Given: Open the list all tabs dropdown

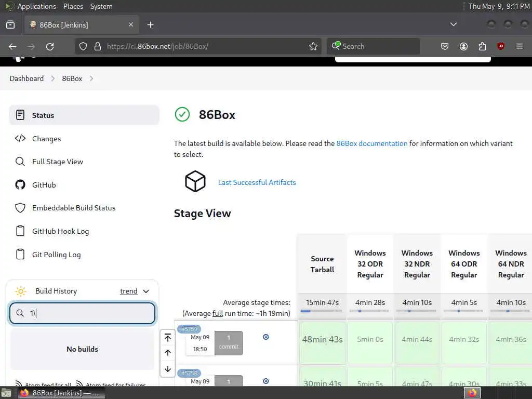Looking at the screenshot, I should [x=453, y=24].
